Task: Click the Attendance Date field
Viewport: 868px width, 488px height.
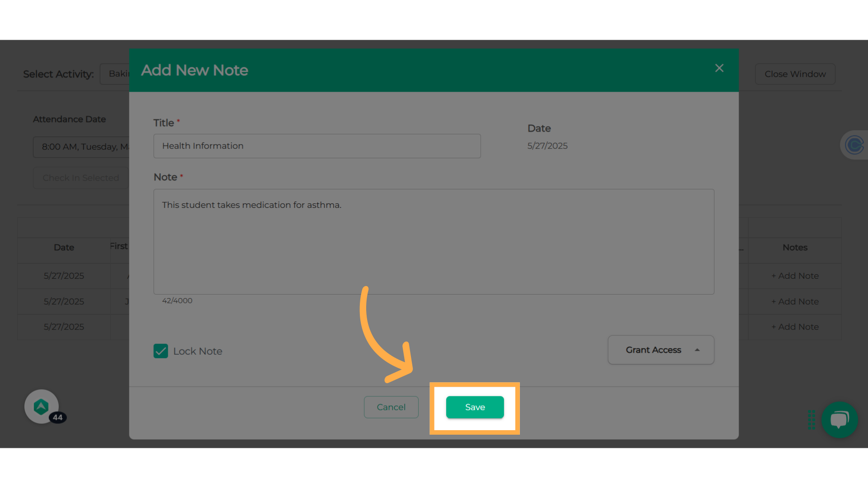Action: (x=81, y=147)
